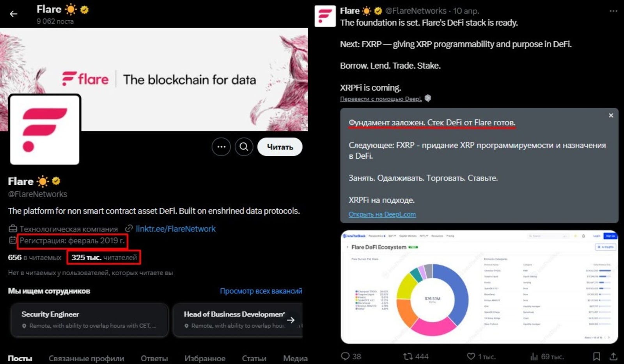Image resolution: width=624 pixels, height=364 pixels.
Task: Like the Flare tweet with the heart
Action: point(471,356)
